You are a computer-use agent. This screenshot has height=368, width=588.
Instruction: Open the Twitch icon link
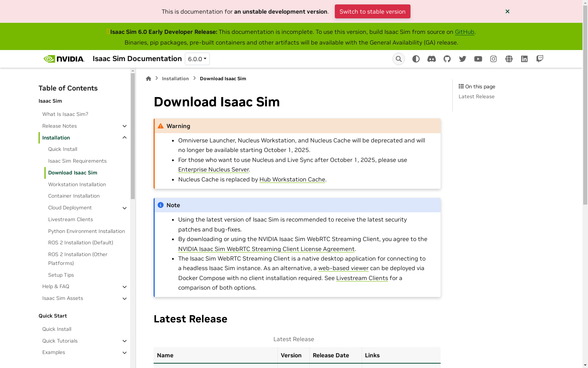click(x=540, y=59)
